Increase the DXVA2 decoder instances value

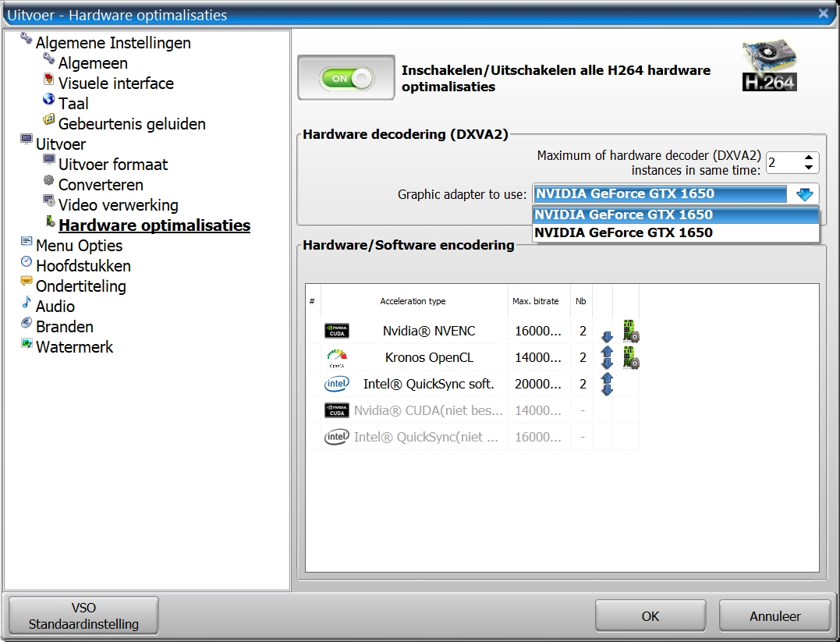point(808,157)
